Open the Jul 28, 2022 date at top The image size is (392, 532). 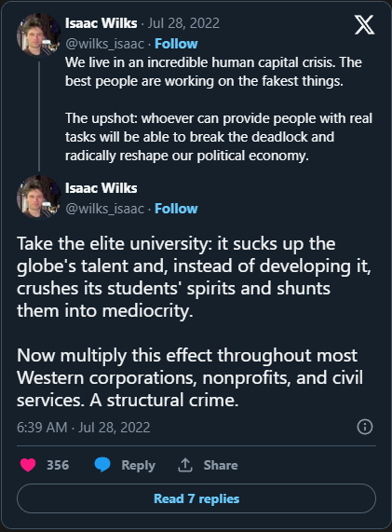(x=183, y=23)
